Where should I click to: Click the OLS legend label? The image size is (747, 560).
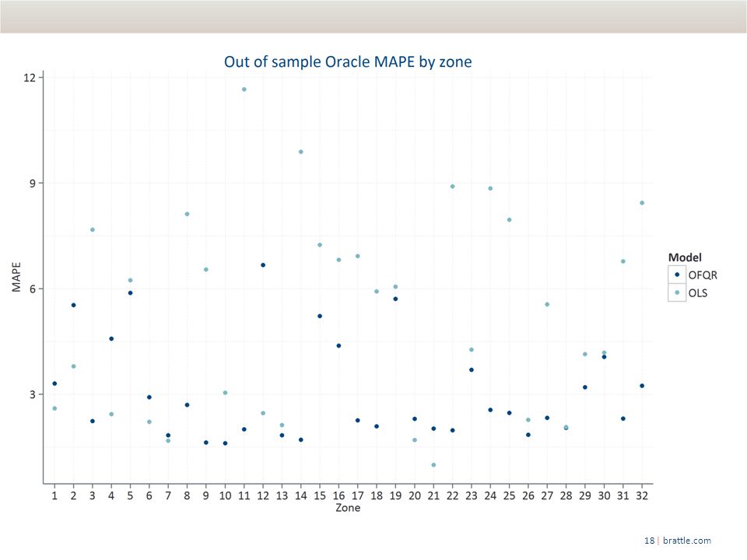(698, 293)
